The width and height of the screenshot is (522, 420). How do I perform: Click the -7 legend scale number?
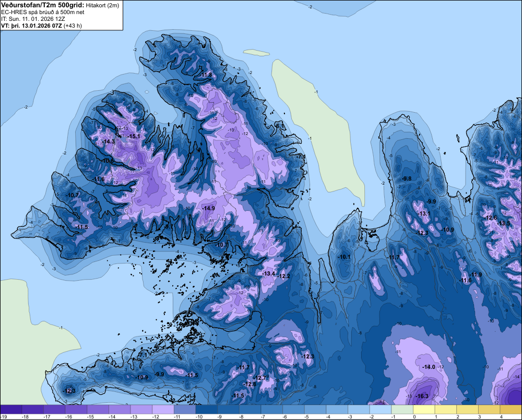click(263, 417)
